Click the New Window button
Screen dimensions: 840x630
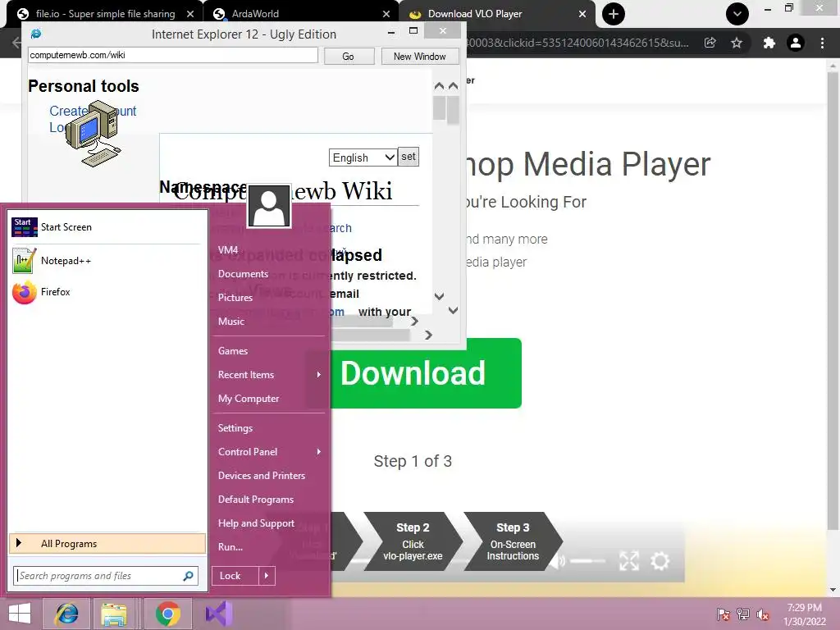click(420, 57)
